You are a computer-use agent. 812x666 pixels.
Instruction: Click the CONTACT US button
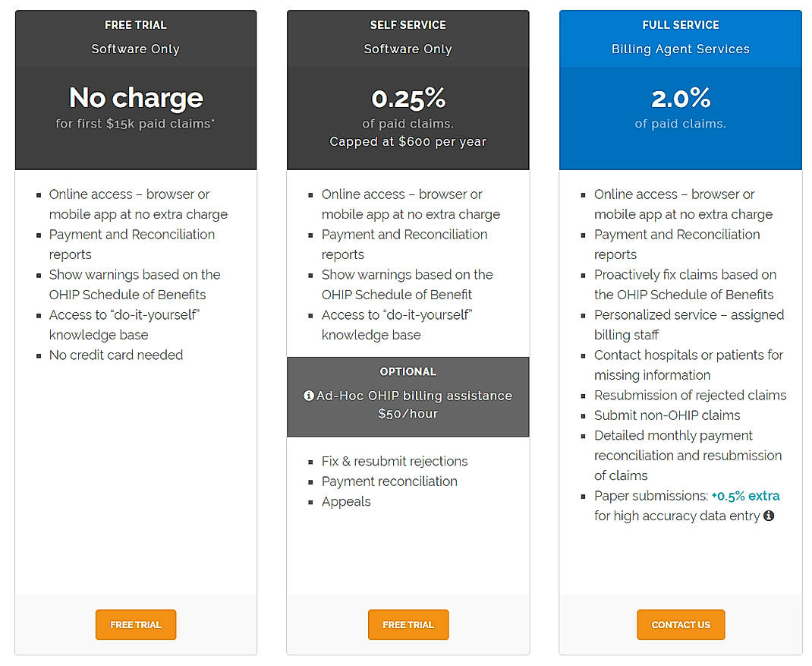click(x=681, y=624)
